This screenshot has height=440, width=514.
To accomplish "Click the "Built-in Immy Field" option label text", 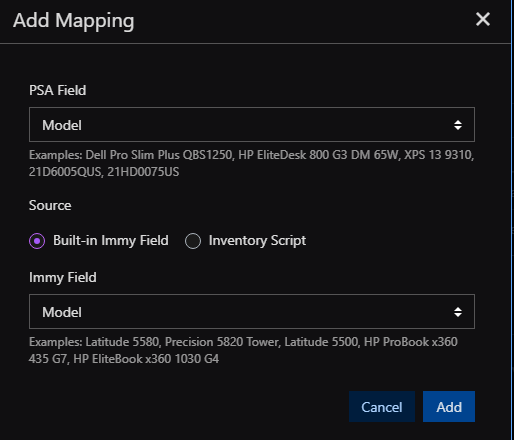I will (x=111, y=240).
